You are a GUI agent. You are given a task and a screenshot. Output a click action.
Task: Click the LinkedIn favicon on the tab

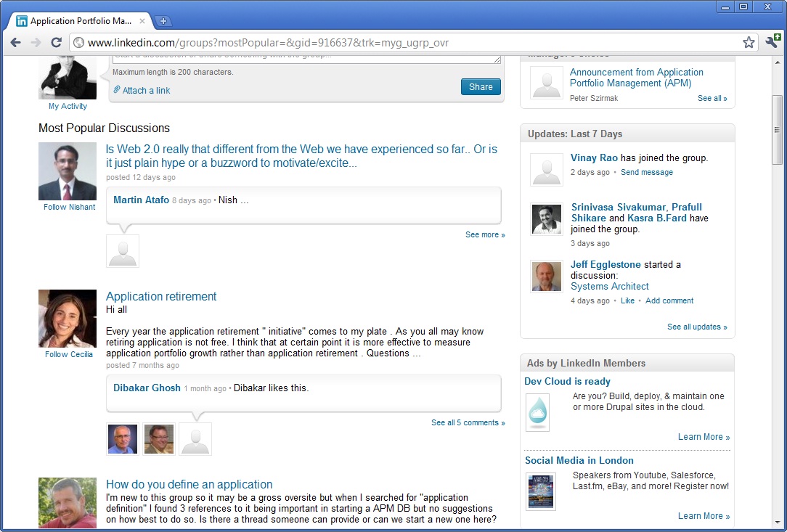(x=22, y=21)
